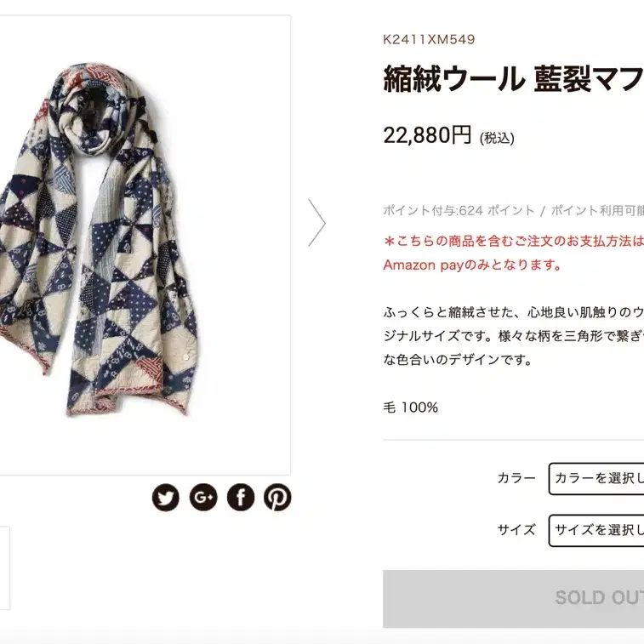Click the product description paragraph
The height and width of the screenshot is (644, 644).
point(513,336)
